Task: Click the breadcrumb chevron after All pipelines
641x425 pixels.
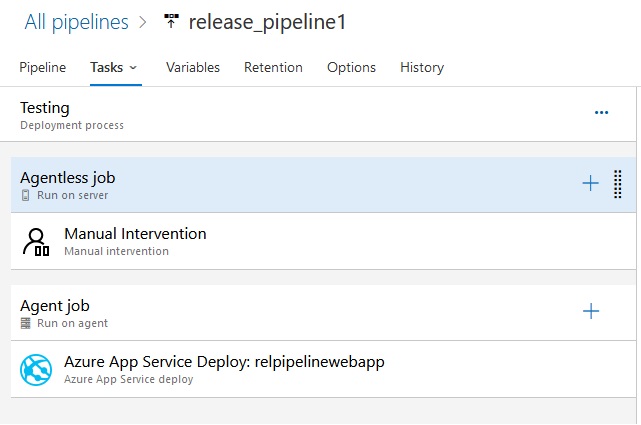Action: pos(142,22)
